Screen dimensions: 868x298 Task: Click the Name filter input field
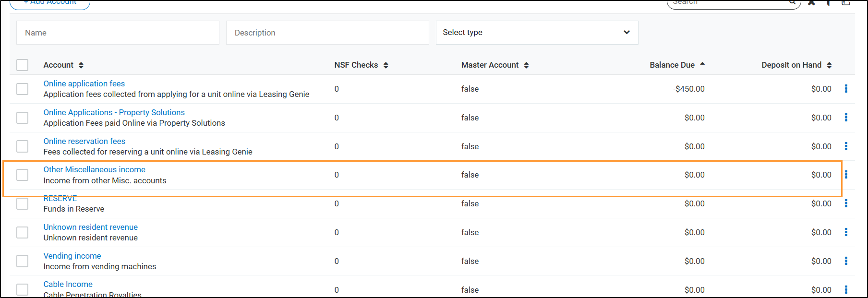118,33
